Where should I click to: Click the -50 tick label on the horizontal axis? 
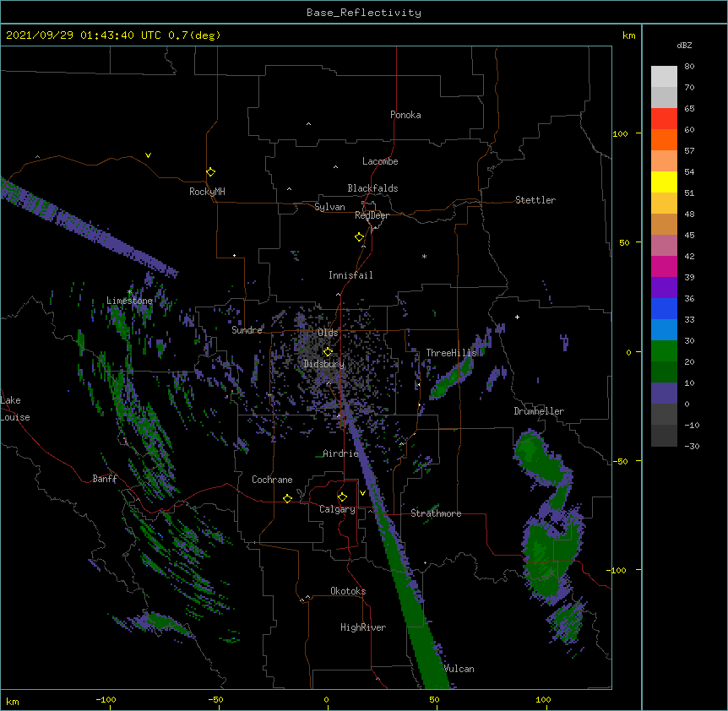pos(215,699)
